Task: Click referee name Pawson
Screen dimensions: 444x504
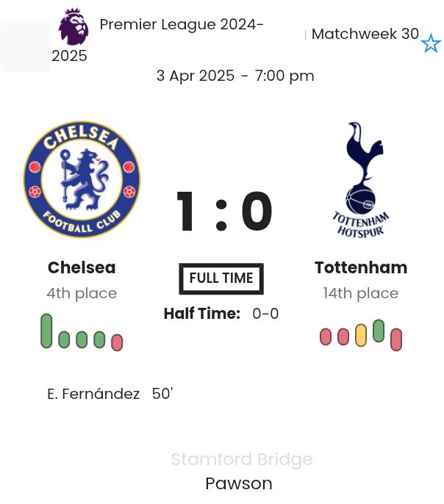Action: (x=239, y=483)
